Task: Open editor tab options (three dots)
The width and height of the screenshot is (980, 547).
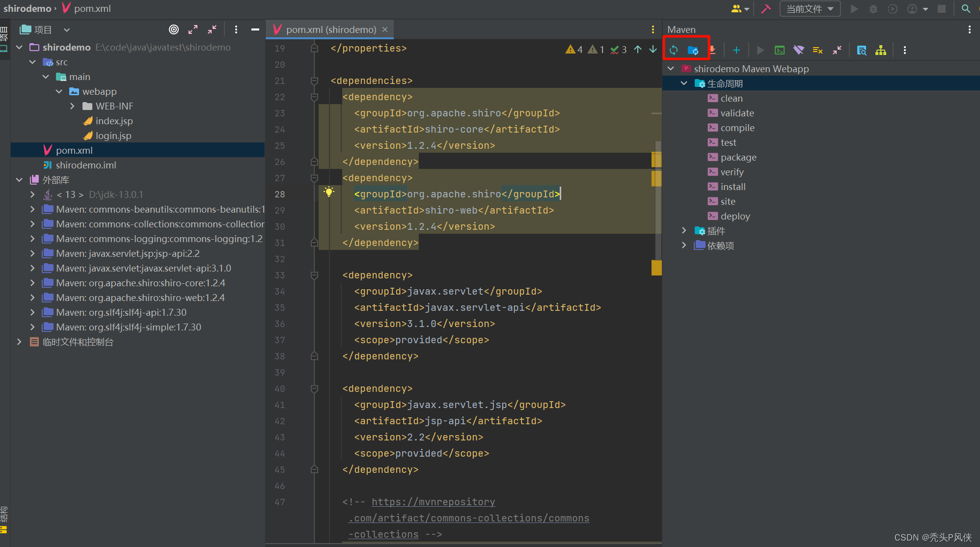Action: click(653, 29)
